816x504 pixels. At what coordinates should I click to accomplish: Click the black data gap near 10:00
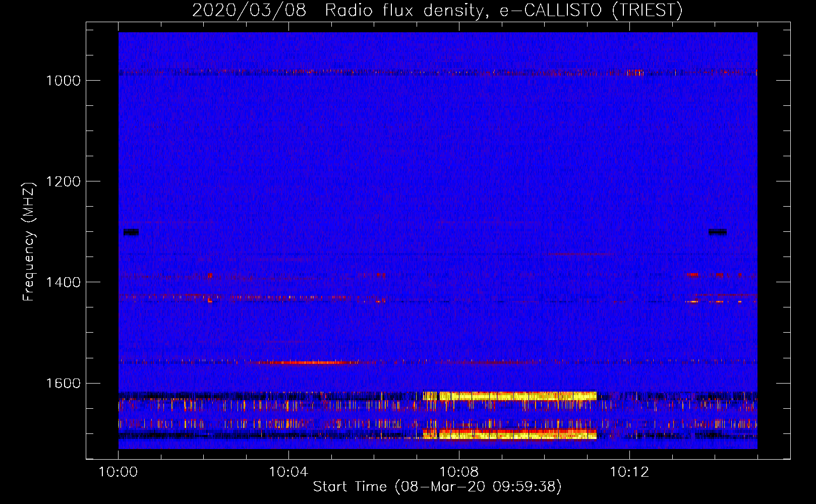pos(131,232)
